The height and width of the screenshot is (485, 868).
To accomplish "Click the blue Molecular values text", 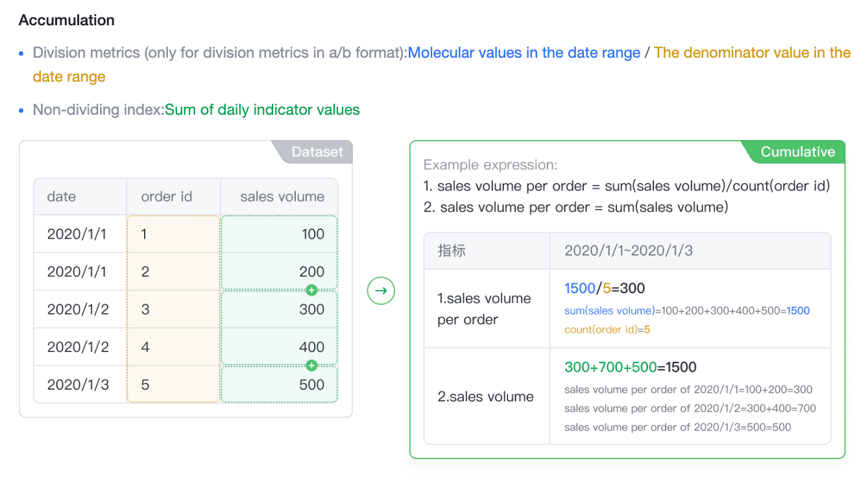I will coord(524,53).
